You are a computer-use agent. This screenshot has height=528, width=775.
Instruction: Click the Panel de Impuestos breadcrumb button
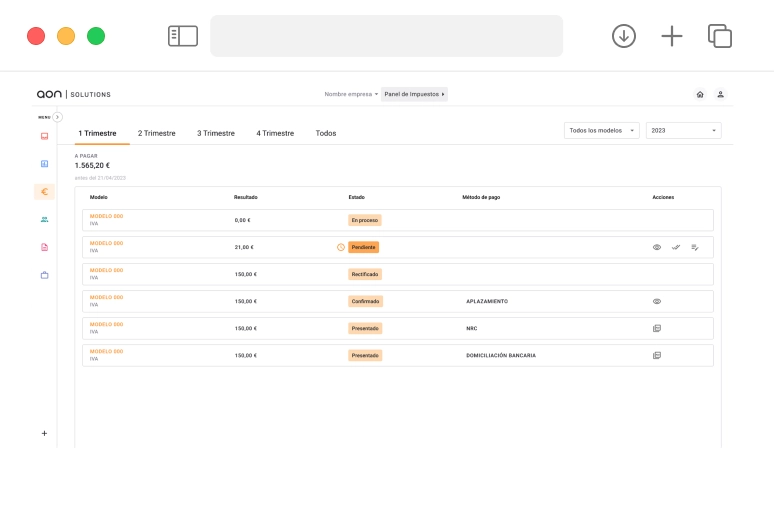[415, 94]
